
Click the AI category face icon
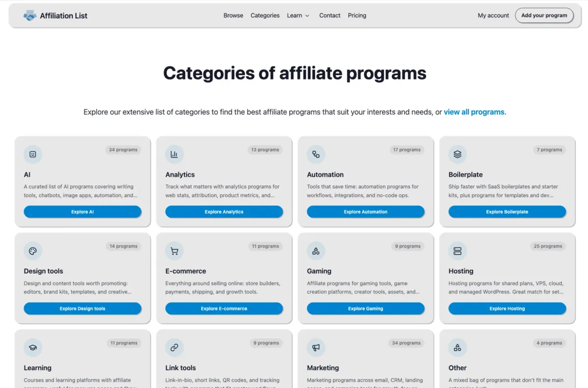pos(33,154)
